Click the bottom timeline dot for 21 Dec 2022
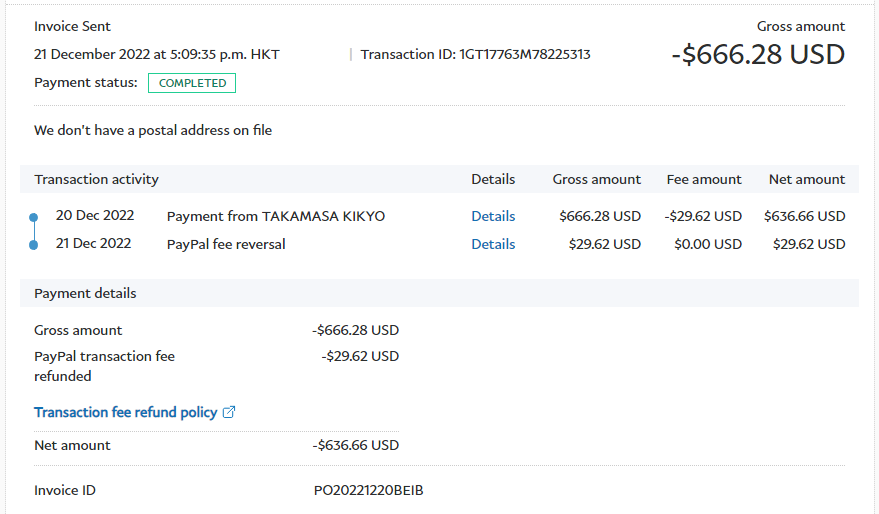Screen dimensions: 879x514 (x=33, y=244)
